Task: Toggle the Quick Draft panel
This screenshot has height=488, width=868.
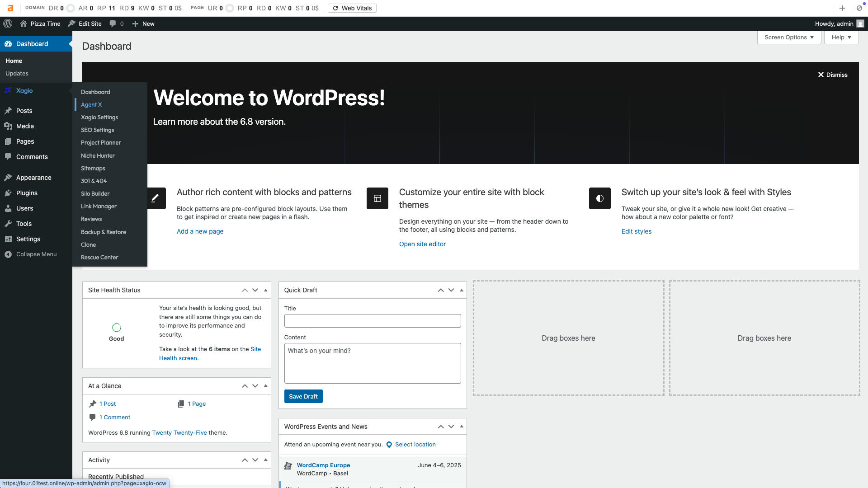Action: tap(462, 290)
